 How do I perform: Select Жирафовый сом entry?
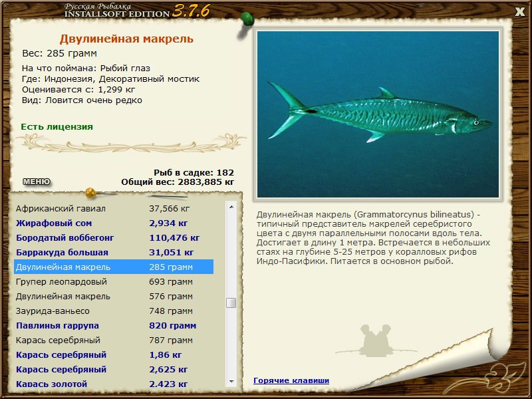point(114,223)
